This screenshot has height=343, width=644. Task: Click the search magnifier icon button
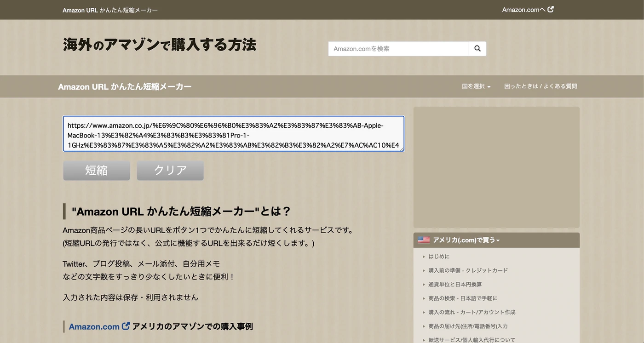(x=477, y=49)
